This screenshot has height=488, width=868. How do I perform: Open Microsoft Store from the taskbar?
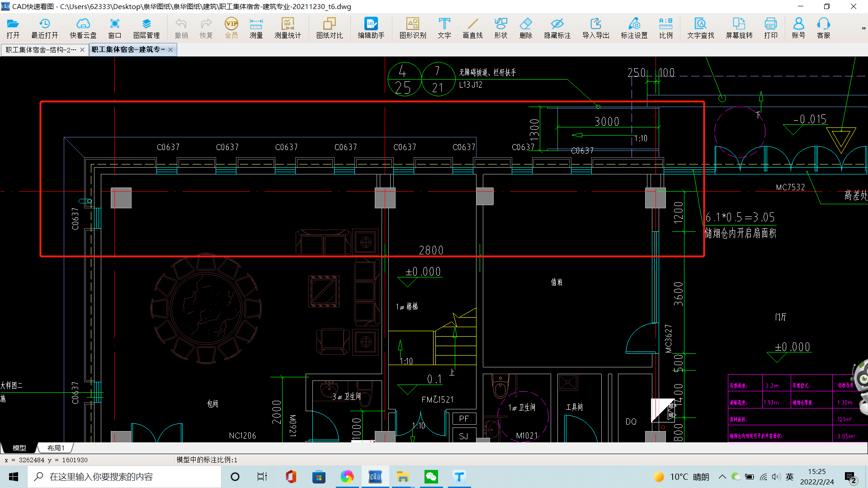pyautogui.click(x=319, y=477)
